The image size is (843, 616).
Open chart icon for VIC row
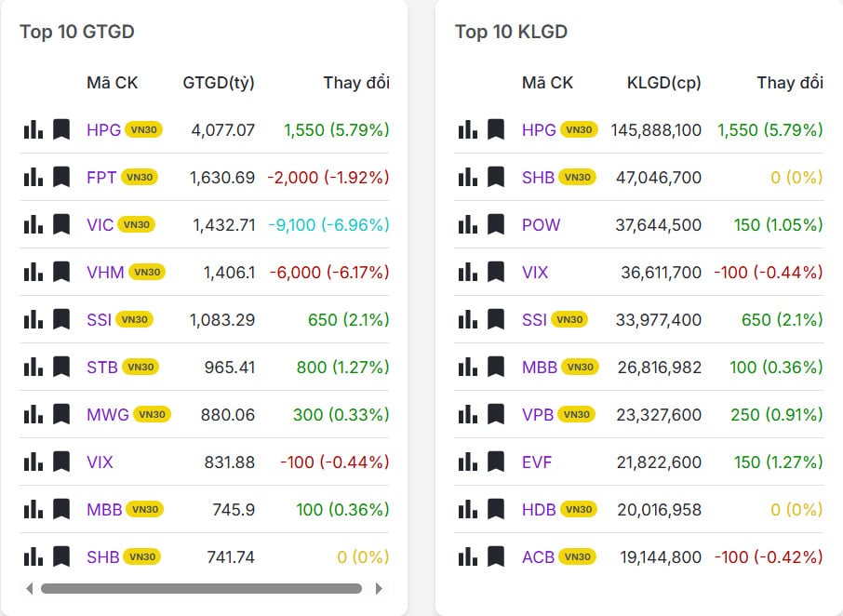[33, 224]
